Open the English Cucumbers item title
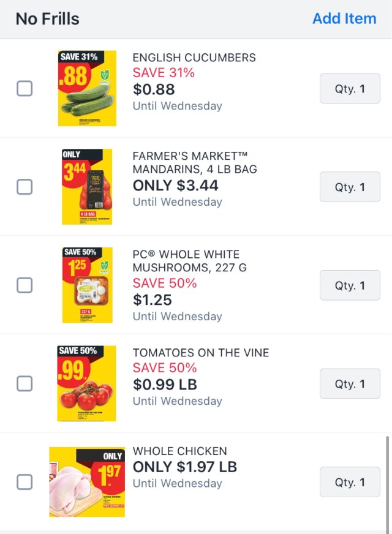Viewport: 392px width, 534px height. (x=194, y=58)
